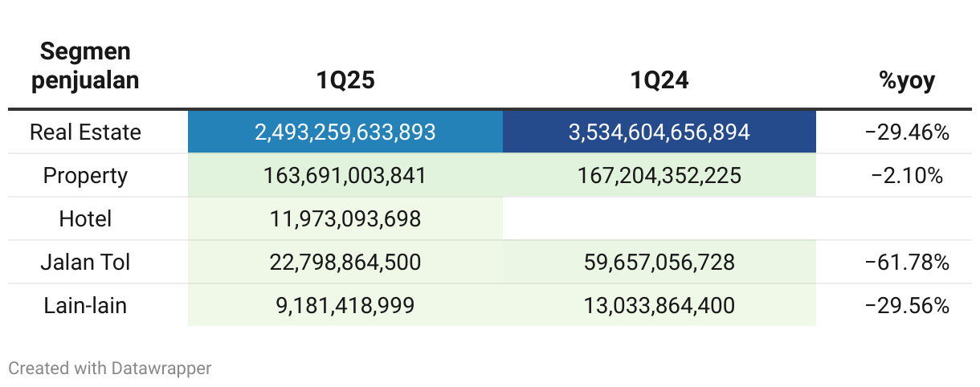This screenshot has height=387, width=980.
Task: Click the -29.46% yoy value
Action: [907, 132]
